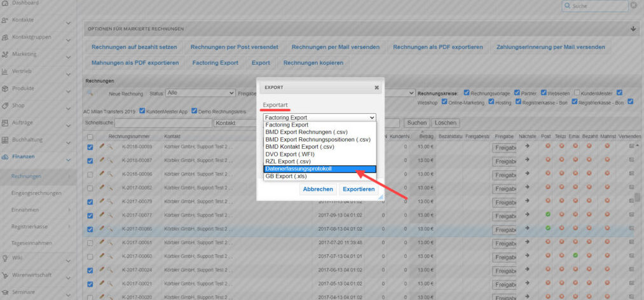Expand the Kontakte sidebar menu chevron

[x=68, y=23]
